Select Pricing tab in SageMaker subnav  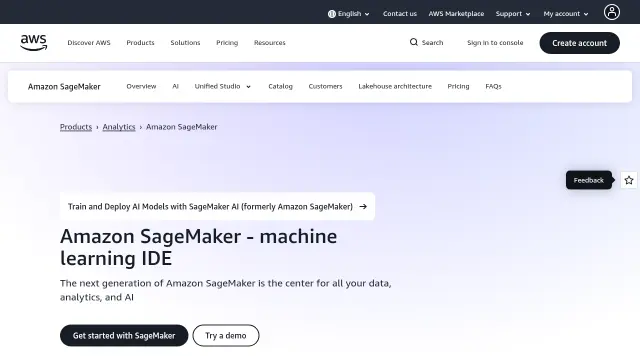(458, 87)
